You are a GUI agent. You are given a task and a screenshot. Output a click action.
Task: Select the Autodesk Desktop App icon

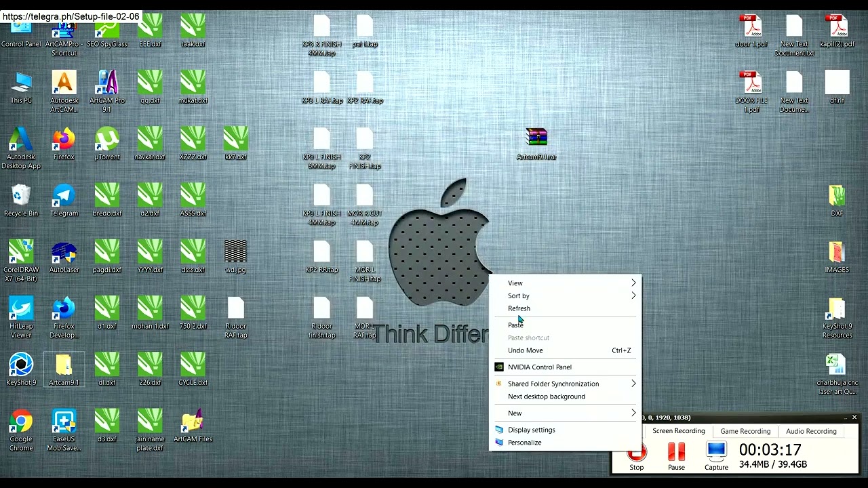coord(21,148)
